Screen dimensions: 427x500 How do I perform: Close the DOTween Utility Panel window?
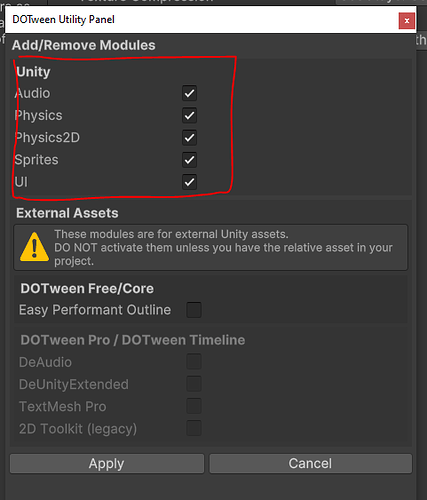[x=407, y=21]
